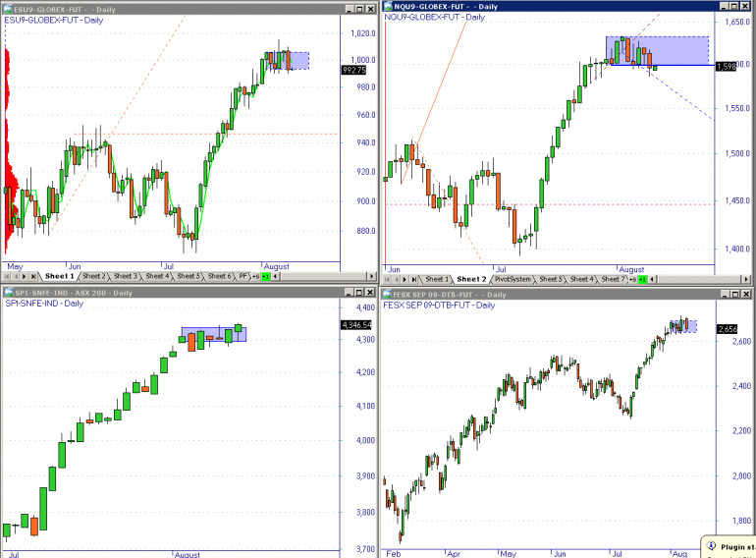
Task: Click the SPI-SNFE-IND window title icon
Action: [x=9, y=293]
